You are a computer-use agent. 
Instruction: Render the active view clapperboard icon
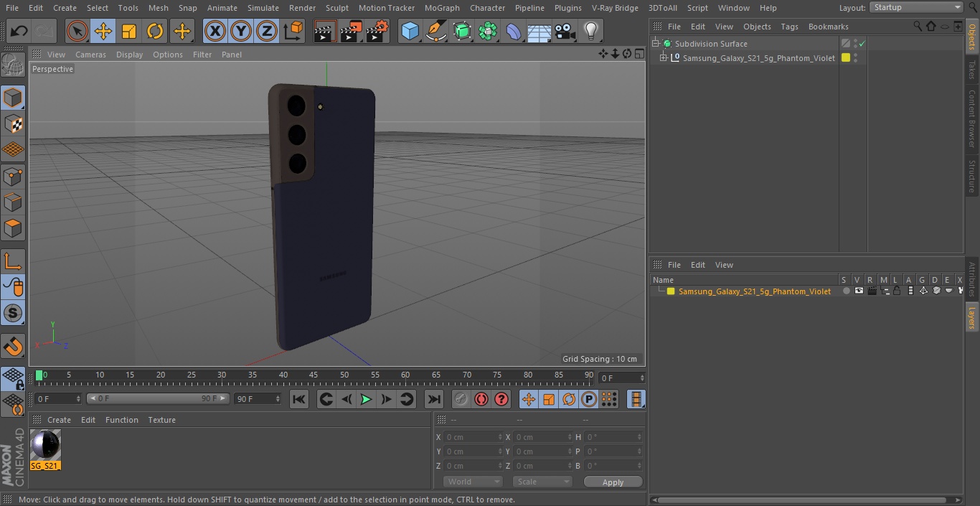click(324, 32)
